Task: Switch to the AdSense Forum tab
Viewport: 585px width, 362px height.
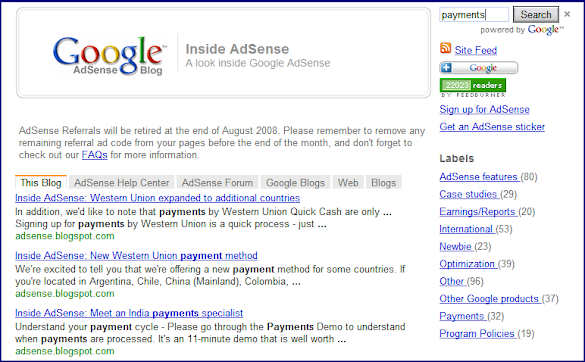Action: pyautogui.click(x=217, y=182)
